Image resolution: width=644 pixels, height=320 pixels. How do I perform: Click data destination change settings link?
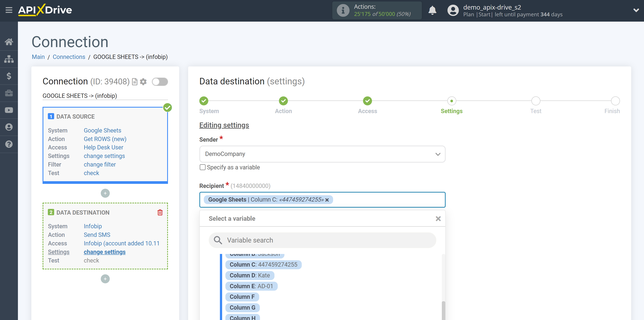(x=104, y=252)
